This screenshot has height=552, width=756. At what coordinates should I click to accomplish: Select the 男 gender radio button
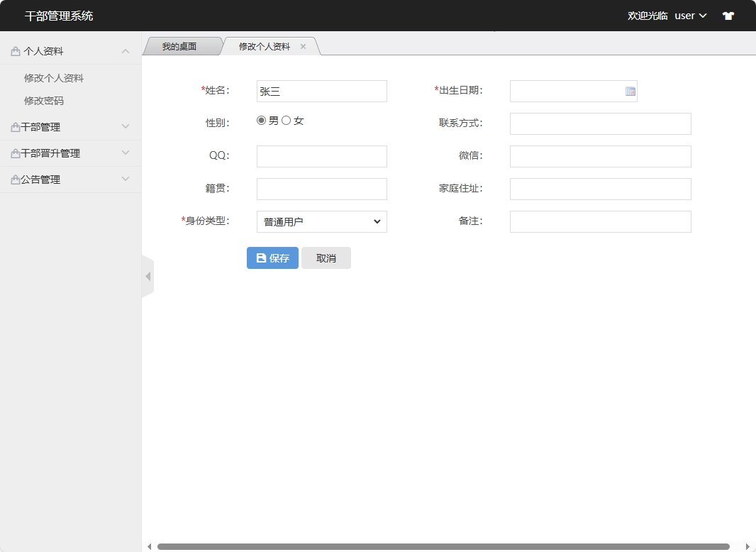pyautogui.click(x=261, y=121)
